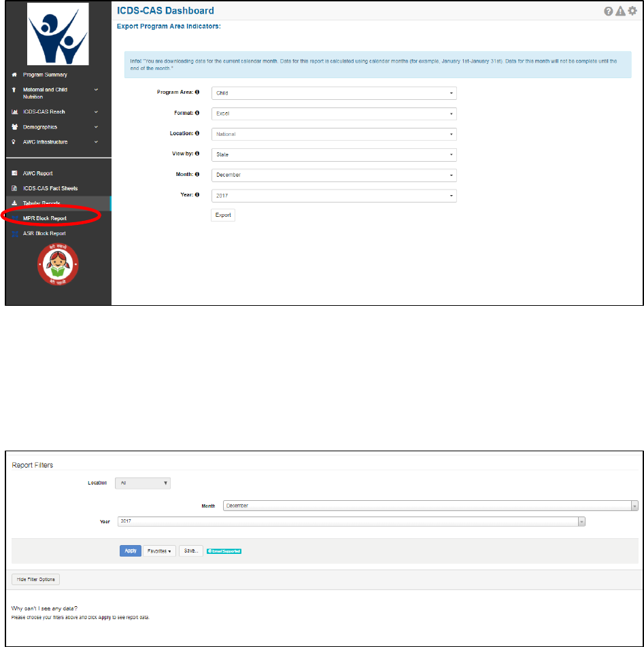Click the ICDS logo in sidebar
Screen dimensions: 644x647
point(58,34)
